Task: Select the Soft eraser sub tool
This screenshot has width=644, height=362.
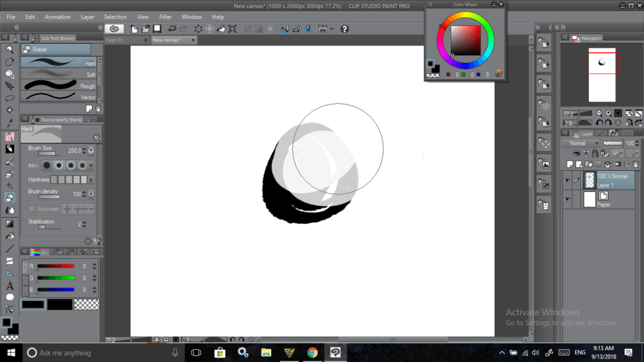Action: pos(59,74)
